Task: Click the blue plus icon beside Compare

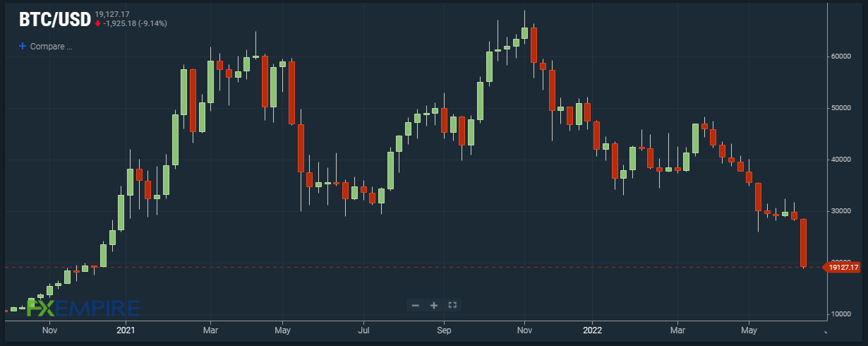Action: pos(22,46)
